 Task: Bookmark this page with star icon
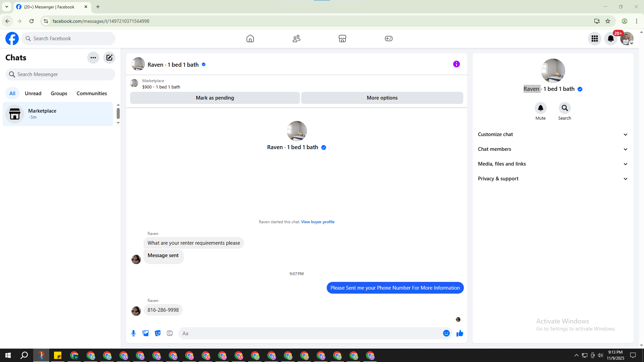(x=608, y=21)
